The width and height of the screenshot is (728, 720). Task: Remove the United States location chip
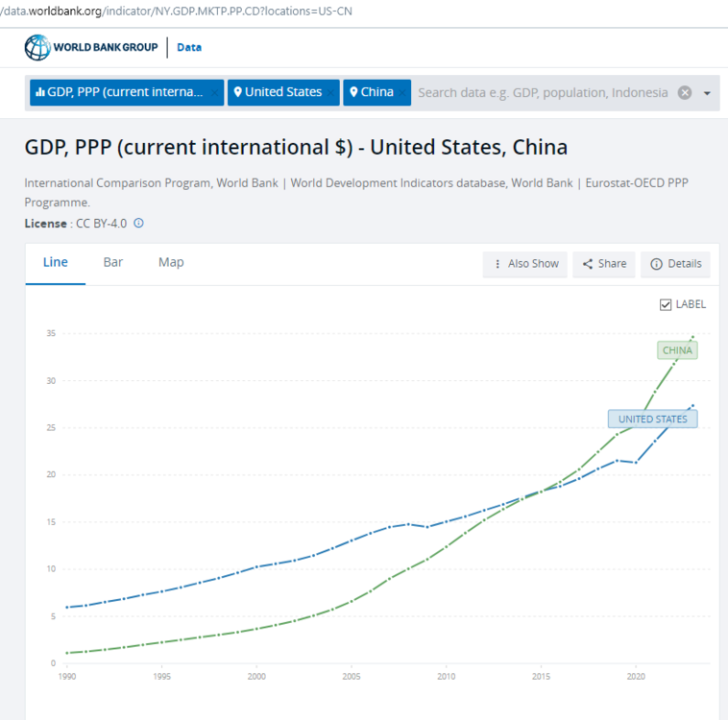(x=330, y=93)
